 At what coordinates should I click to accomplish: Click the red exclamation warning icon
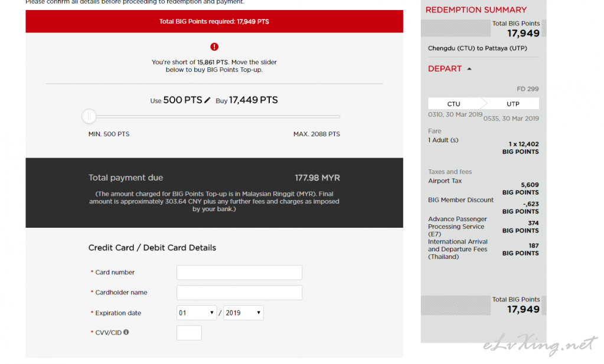(214, 47)
